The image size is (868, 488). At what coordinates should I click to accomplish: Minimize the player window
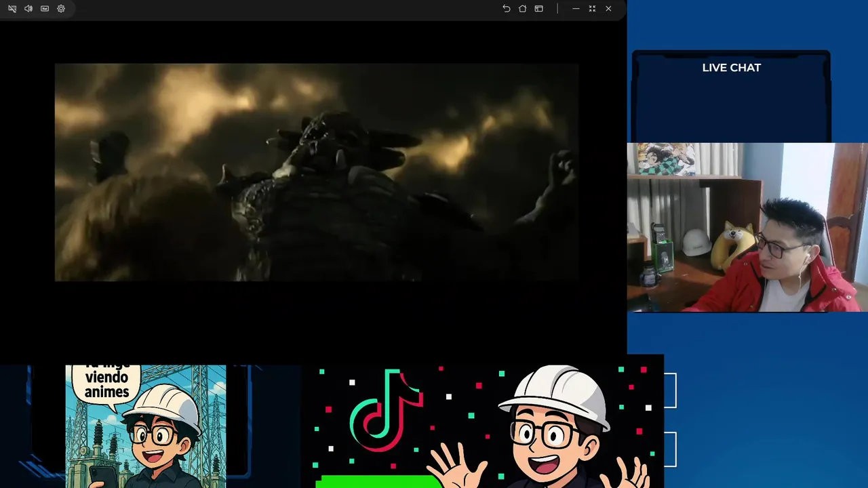(x=576, y=9)
